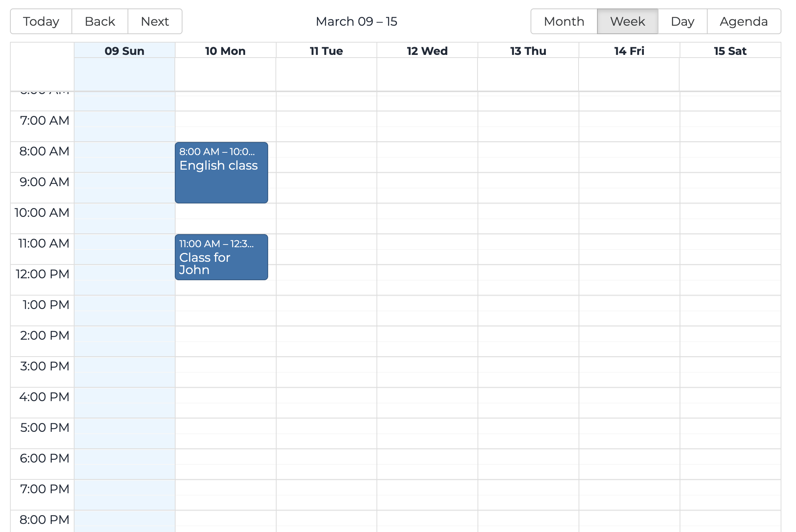Viewport: 796px width, 532px height.
Task: Advance to next week with Next
Action: click(155, 21)
